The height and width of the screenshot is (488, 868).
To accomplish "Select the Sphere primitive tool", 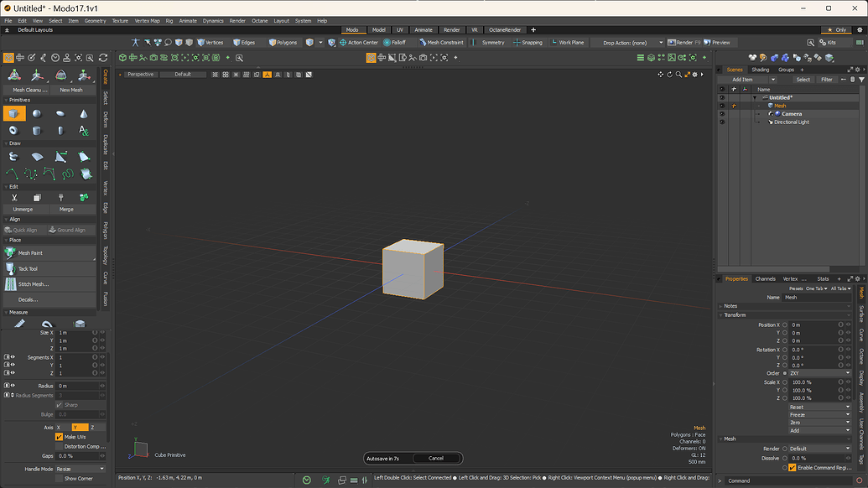I will click(x=37, y=113).
